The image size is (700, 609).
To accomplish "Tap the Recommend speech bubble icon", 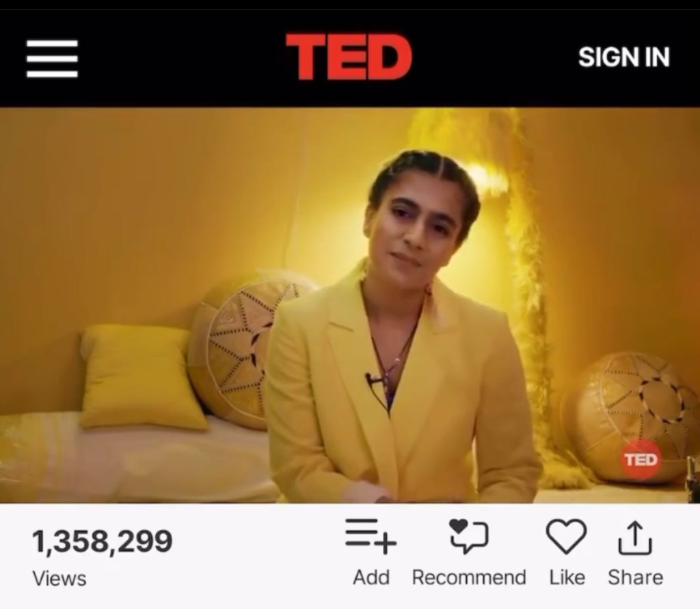I will tap(469, 537).
